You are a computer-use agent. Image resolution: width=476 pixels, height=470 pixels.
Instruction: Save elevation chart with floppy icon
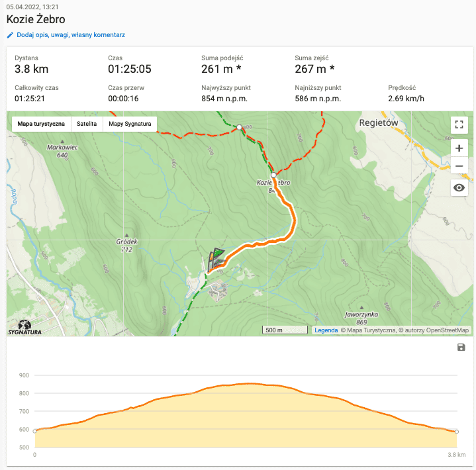coord(461,348)
